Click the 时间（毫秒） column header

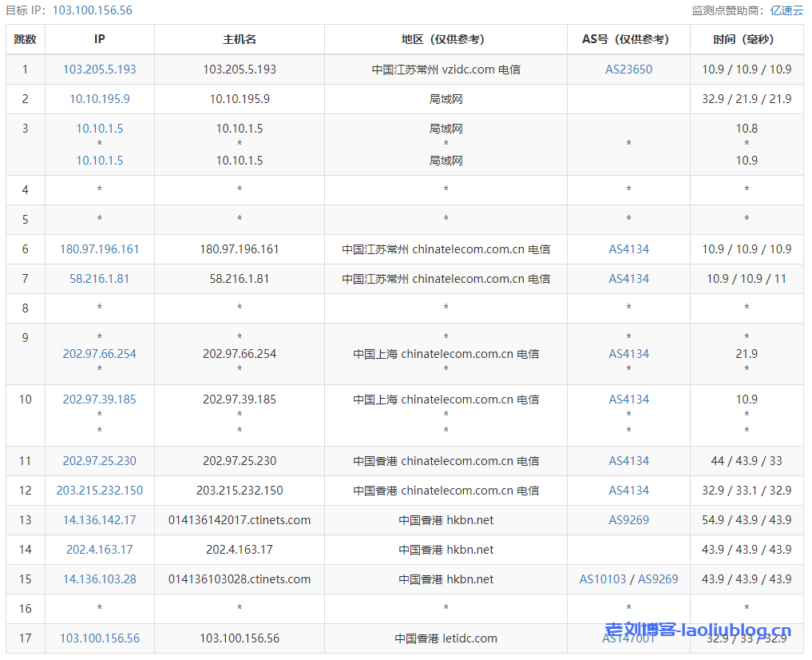tap(747, 39)
